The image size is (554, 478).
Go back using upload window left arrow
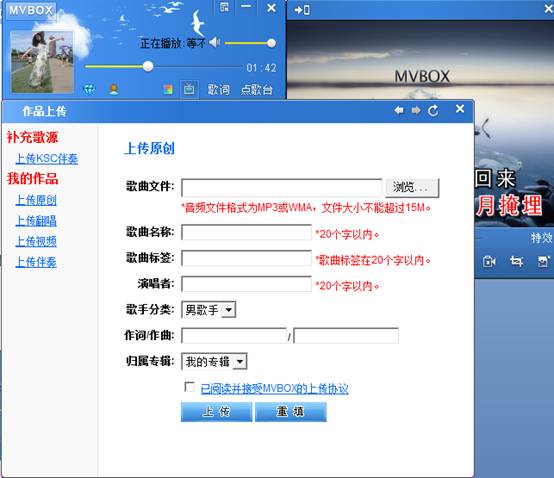point(399,110)
